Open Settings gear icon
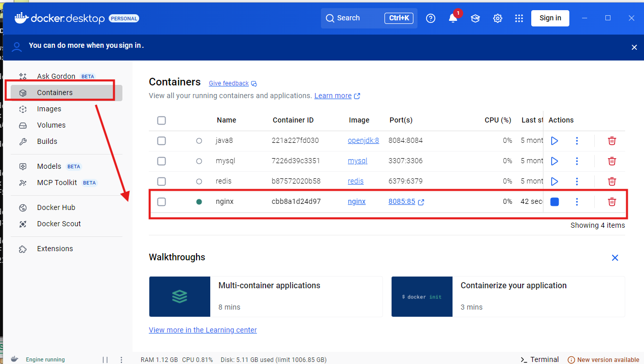 coord(498,18)
